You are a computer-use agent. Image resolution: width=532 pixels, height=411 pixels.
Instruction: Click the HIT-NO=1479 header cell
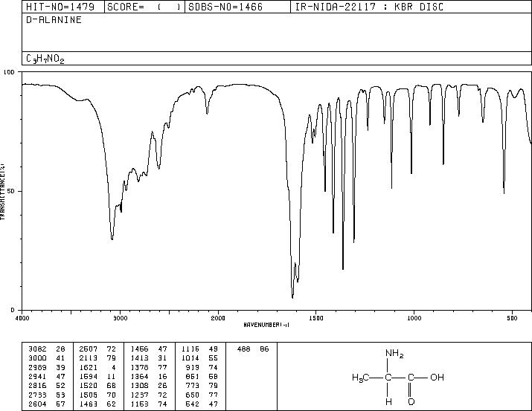[x=63, y=7]
